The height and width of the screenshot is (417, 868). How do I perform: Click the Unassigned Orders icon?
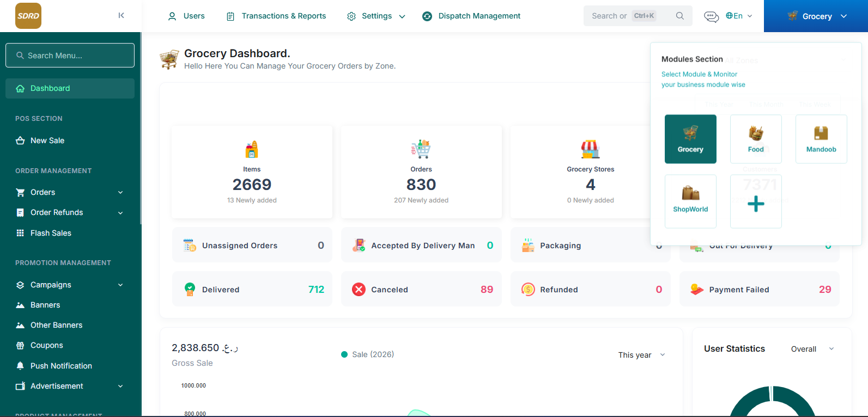click(190, 246)
